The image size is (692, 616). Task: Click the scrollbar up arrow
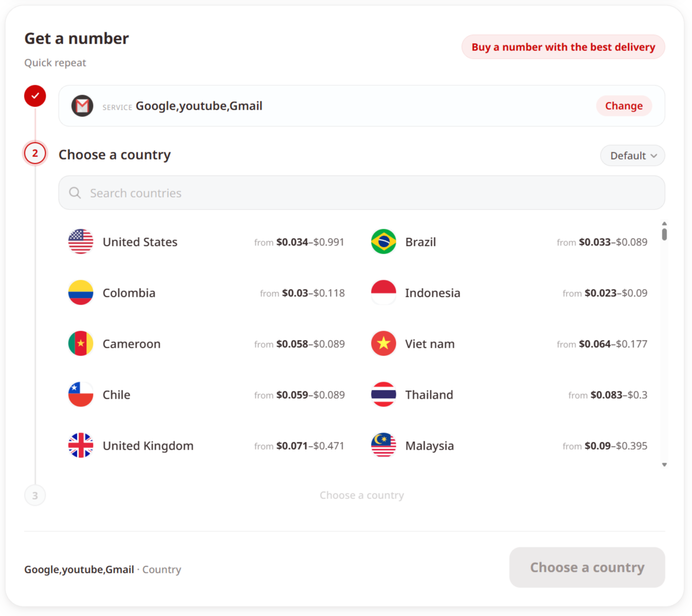point(664,224)
